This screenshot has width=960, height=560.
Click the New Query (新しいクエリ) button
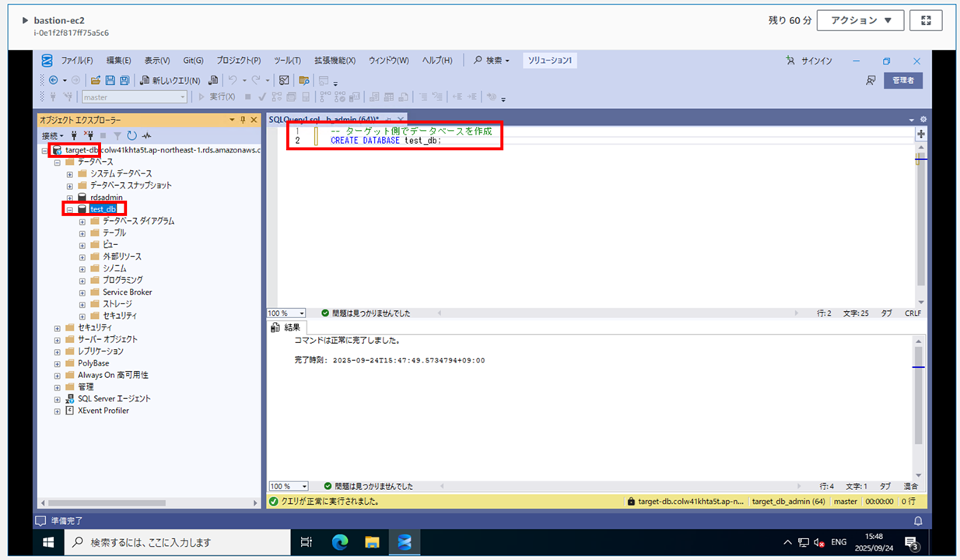(x=170, y=80)
